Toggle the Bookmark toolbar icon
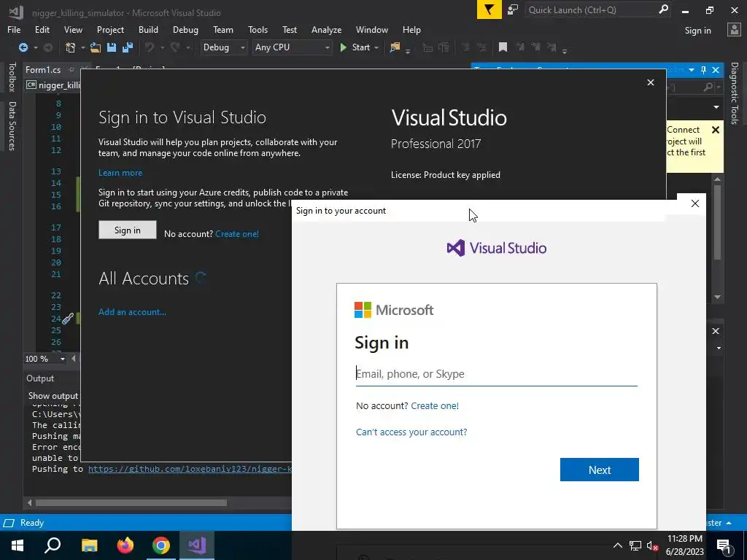The image size is (747, 560). pyautogui.click(x=503, y=47)
